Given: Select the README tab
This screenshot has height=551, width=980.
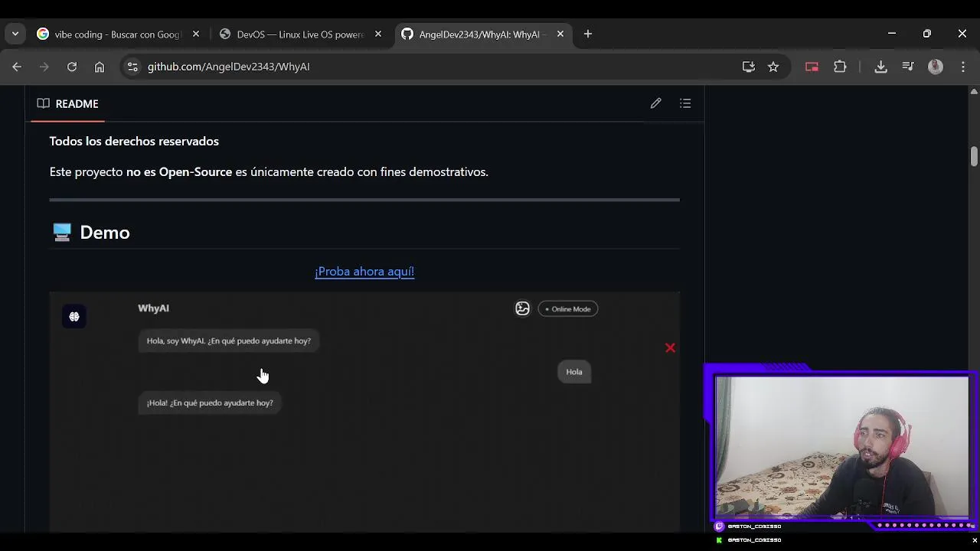Looking at the screenshot, I should click(x=67, y=103).
